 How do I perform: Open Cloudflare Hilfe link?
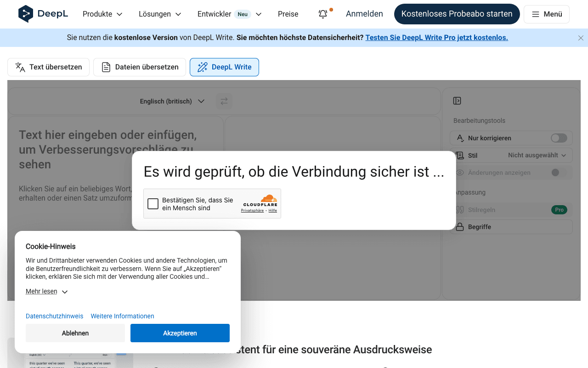click(x=273, y=210)
